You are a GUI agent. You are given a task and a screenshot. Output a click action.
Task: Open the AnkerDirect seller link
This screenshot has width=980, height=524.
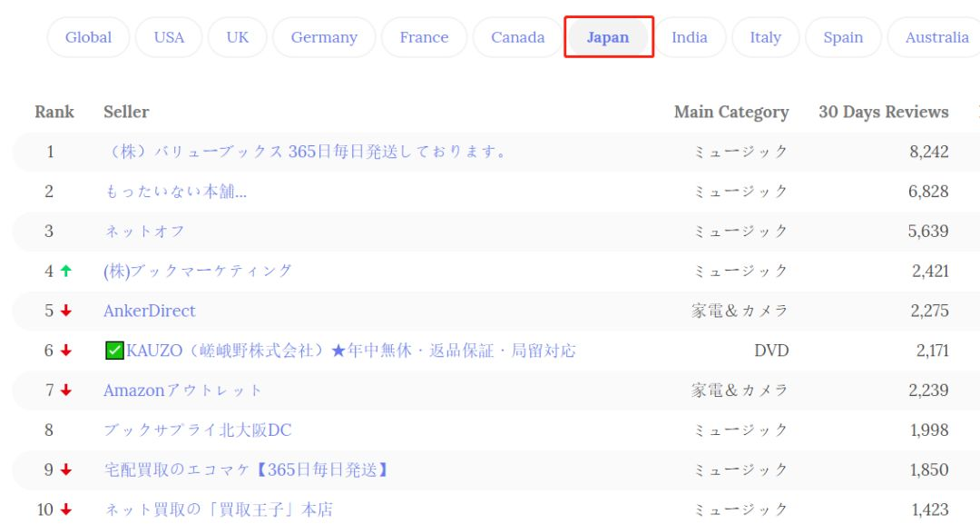(150, 311)
